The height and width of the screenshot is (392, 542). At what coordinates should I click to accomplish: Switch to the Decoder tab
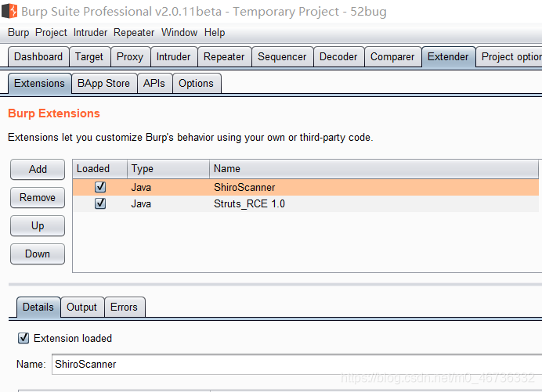point(338,56)
